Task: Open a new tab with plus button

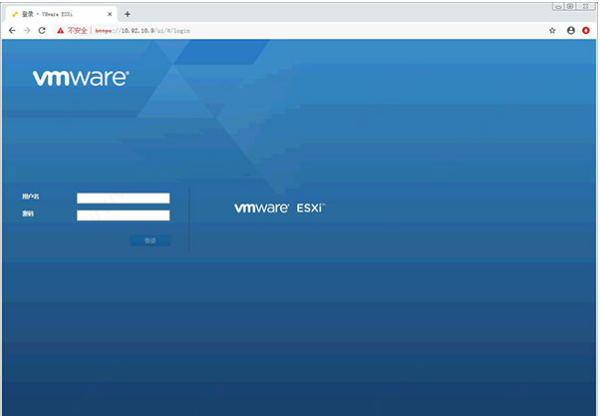Action: (x=127, y=14)
